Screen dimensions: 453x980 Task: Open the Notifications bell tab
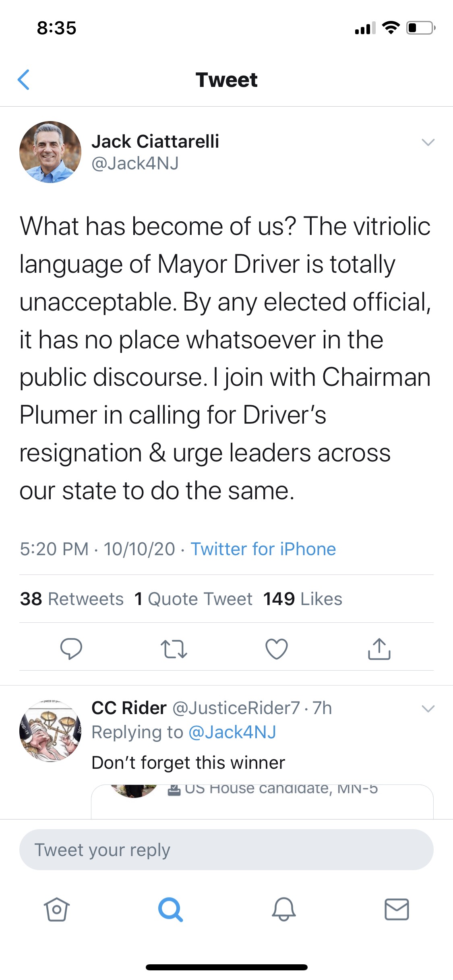(284, 909)
